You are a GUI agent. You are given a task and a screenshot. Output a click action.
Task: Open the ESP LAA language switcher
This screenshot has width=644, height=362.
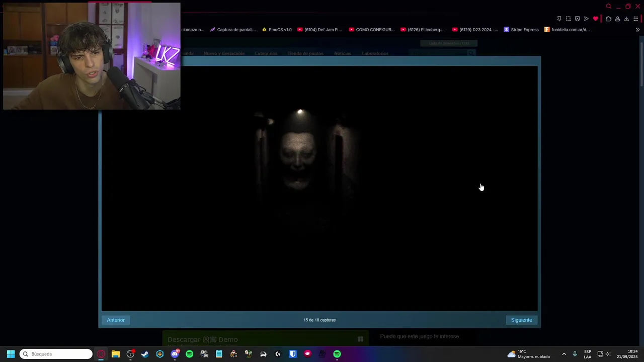tap(588, 354)
